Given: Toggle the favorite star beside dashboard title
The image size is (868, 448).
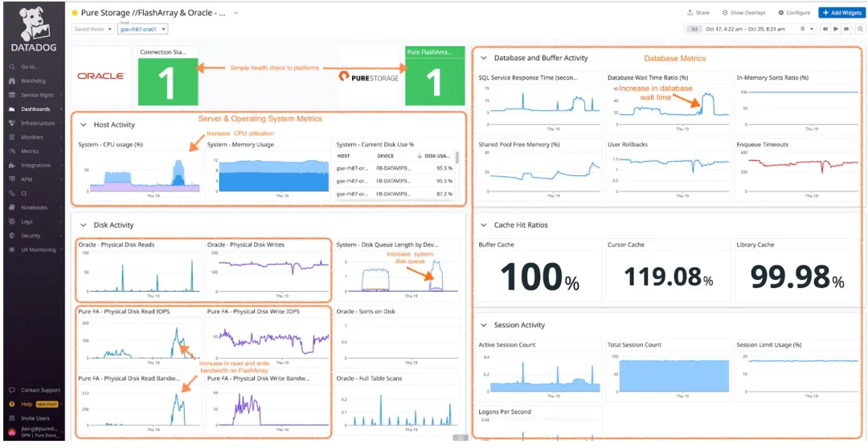Looking at the screenshot, I should [75, 12].
